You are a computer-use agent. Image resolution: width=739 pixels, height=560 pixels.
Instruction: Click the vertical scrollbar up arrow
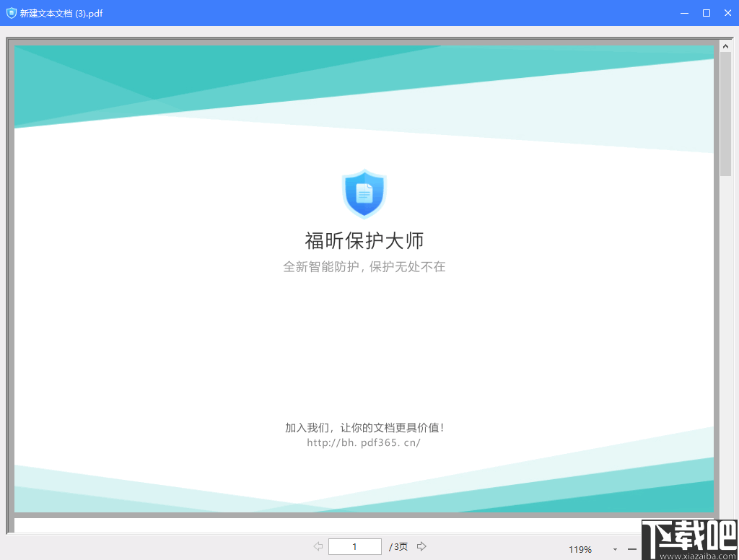pyautogui.click(x=725, y=46)
